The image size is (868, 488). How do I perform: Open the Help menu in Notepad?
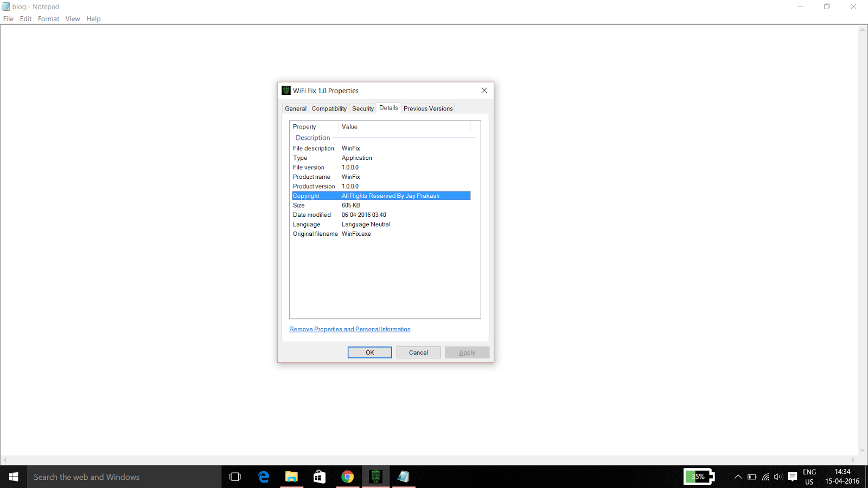coord(94,19)
